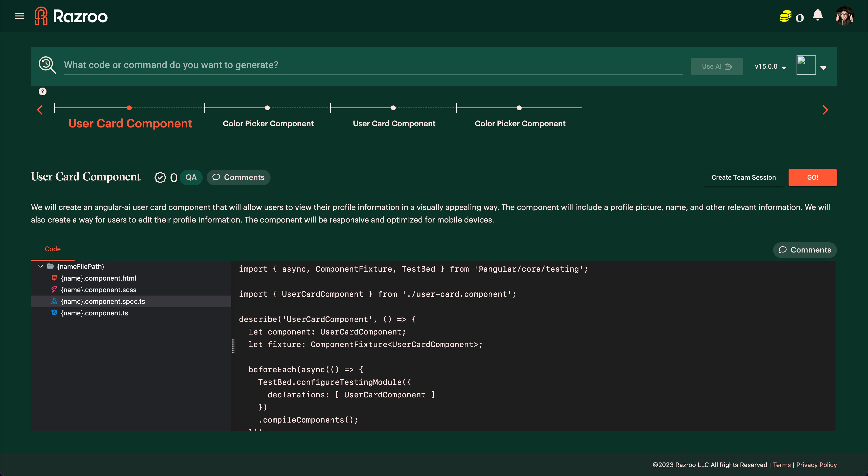Click the Razroo logo
868x476 pixels.
point(71,16)
